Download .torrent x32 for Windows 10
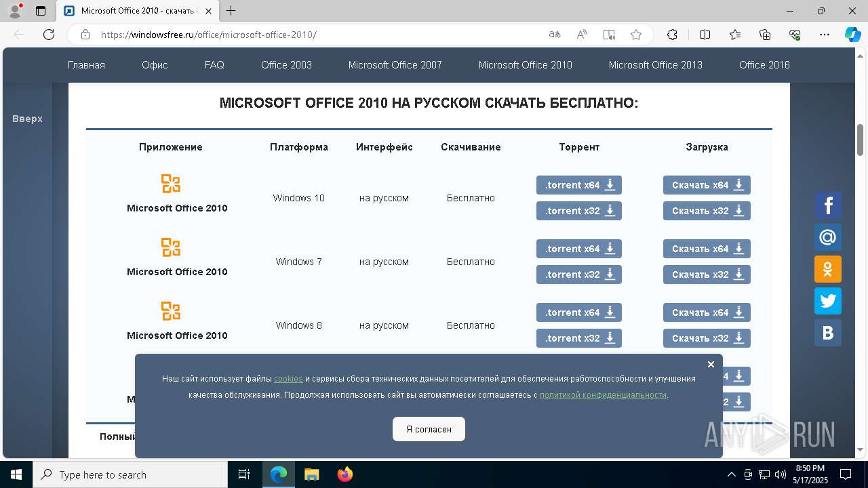 (x=579, y=211)
